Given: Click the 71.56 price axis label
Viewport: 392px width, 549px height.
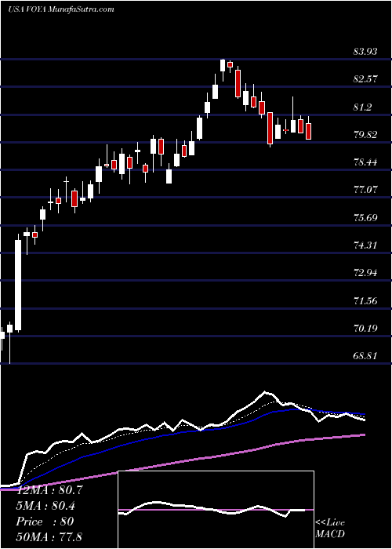Looking at the screenshot, I should 365,300.
